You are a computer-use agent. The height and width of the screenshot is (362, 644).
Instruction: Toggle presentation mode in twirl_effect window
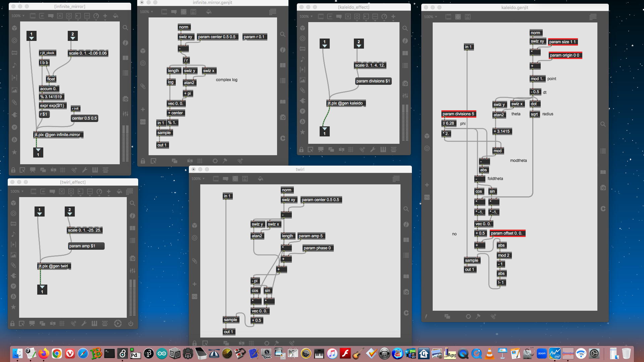[x=32, y=323]
